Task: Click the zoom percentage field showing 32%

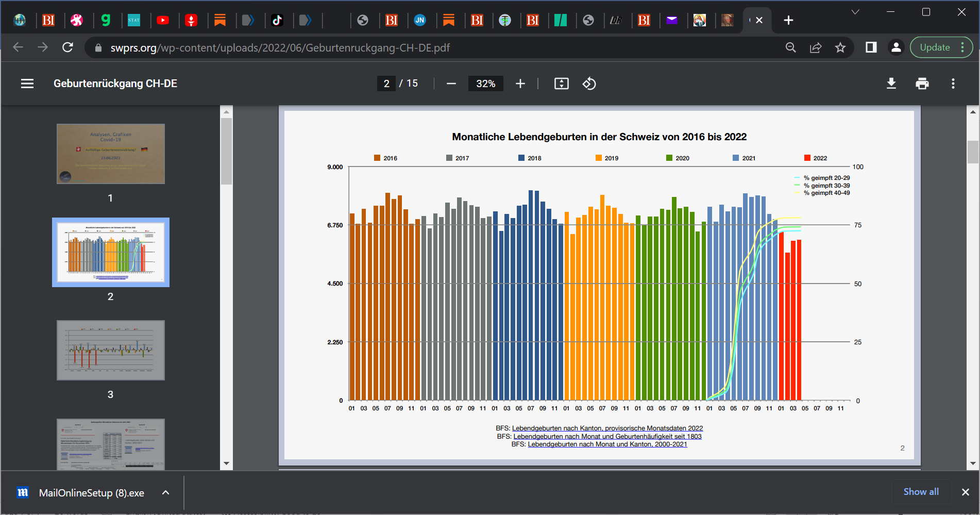Action: pos(485,84)
